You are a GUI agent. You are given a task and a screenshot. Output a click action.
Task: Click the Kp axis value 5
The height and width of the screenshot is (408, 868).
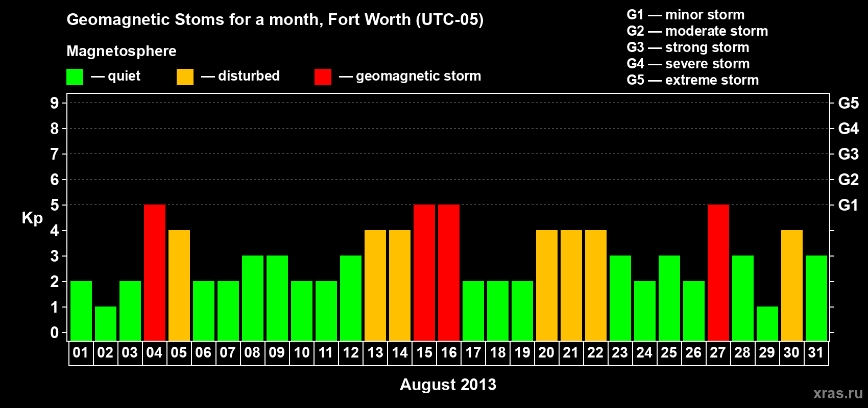pyautogui.click(x=55, y=205)
